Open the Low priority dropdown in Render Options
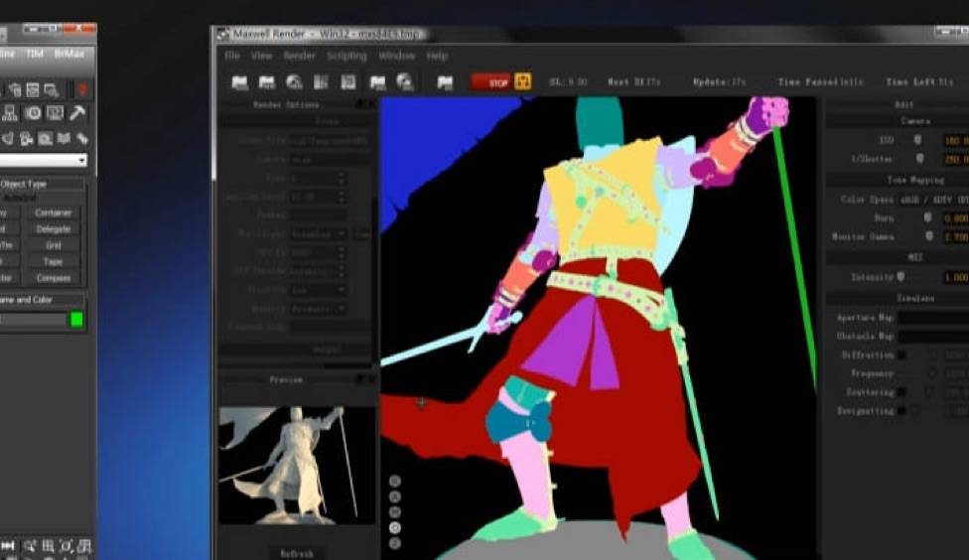Viewport: 969px width, 560px height. 318,290
